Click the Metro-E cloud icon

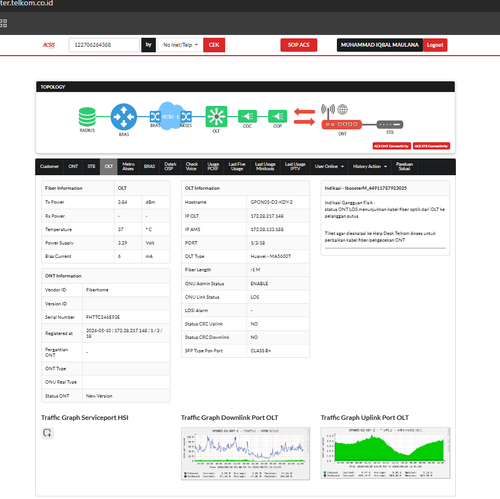tap(170, 116)
